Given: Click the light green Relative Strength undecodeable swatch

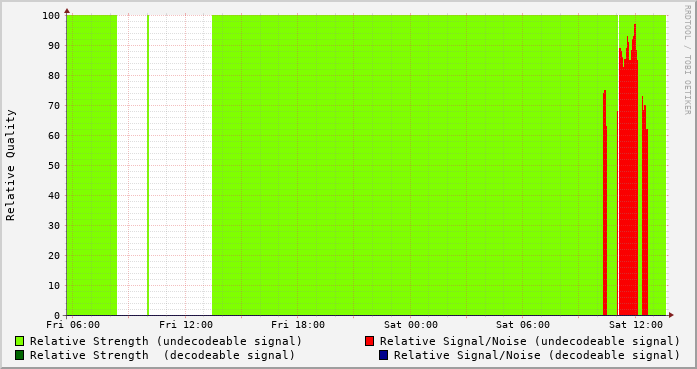Looking at the screenshot, I should click(x=20, y=341).
